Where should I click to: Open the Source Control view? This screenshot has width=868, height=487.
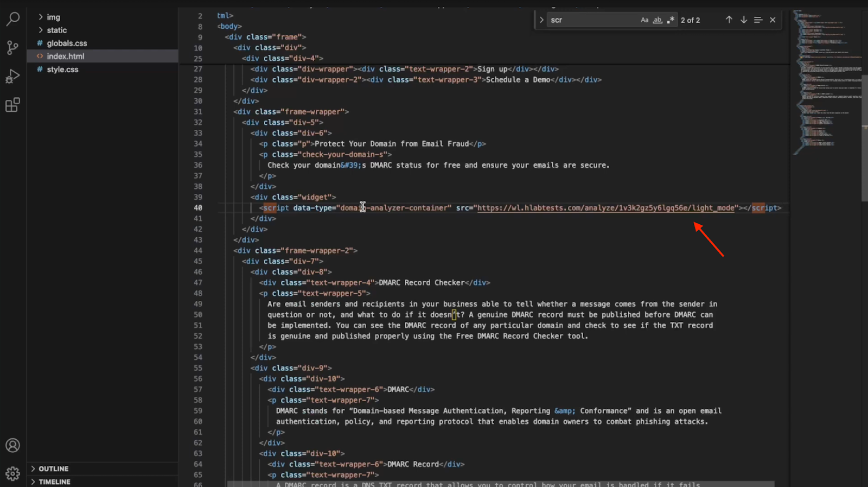coord(12,48)
